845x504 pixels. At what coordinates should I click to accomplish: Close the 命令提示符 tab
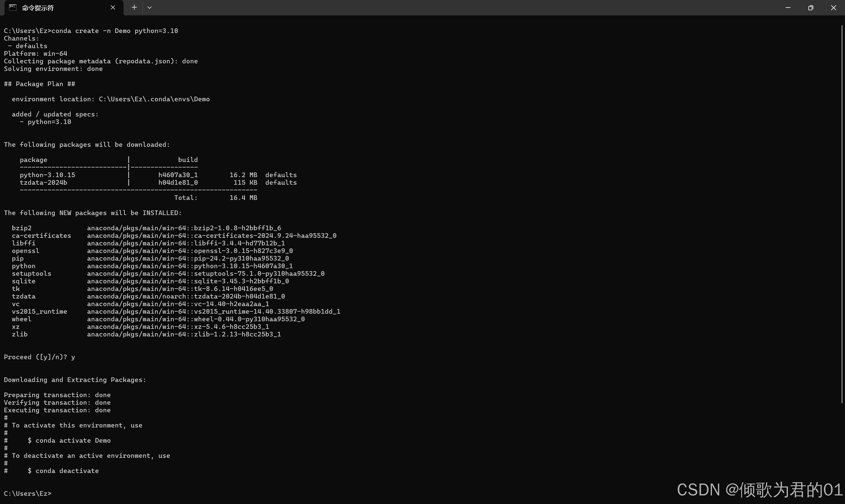[113, 8]
